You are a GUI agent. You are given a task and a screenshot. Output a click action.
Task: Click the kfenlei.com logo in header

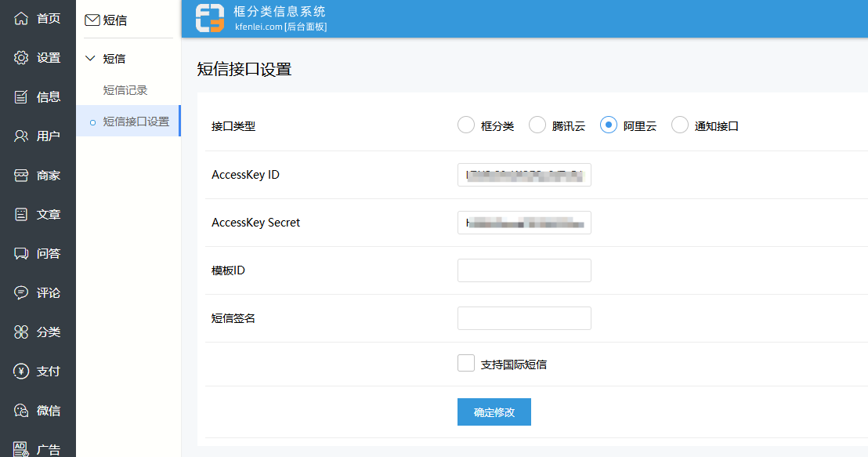pyautogui.click(x=210, y=18)
